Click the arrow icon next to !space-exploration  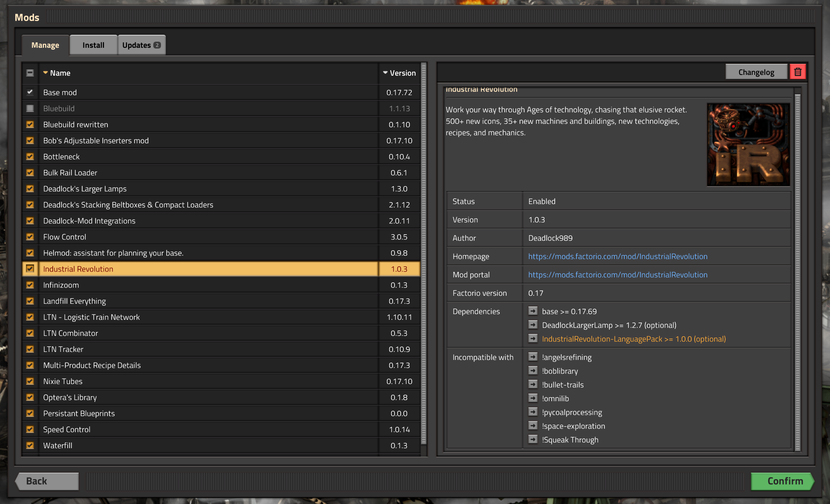click(x=533, y=426)
